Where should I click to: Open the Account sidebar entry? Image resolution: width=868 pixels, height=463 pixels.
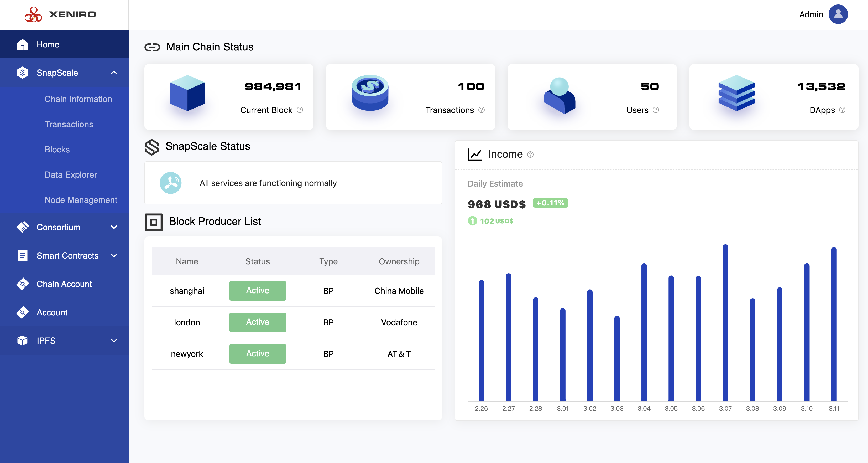click(64, 312)
